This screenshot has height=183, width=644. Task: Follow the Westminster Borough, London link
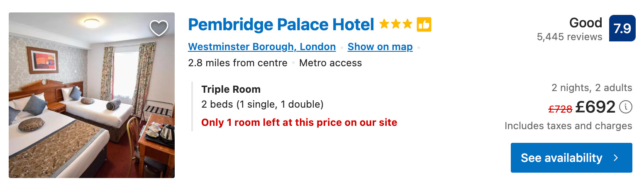tap(262, 47)
